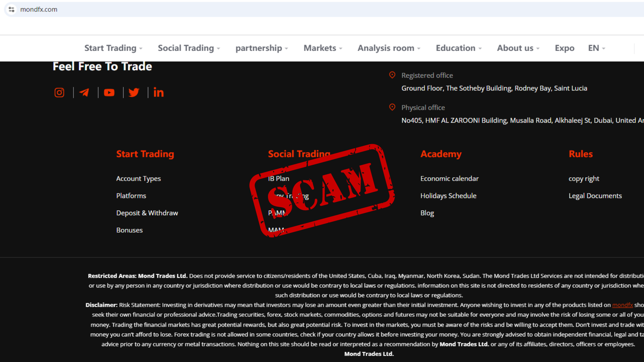Click the Feel Free To Trade heading
The width and height of the screenshot is (644, 362).
[x=102, y=66]
